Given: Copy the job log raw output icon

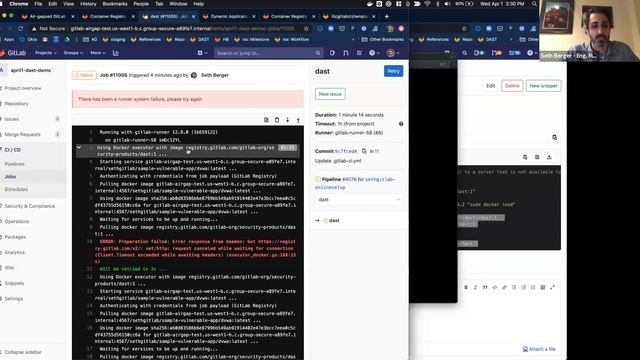Looking at the screenshot, I should [266, 120].
